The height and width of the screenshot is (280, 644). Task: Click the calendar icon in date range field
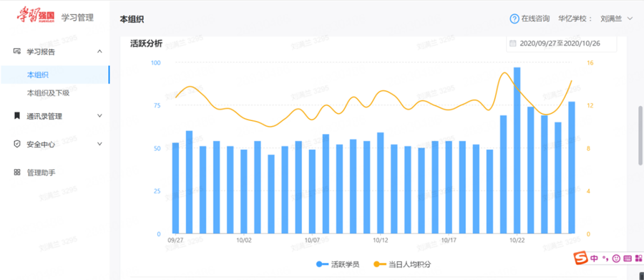[x=512, y=43]
